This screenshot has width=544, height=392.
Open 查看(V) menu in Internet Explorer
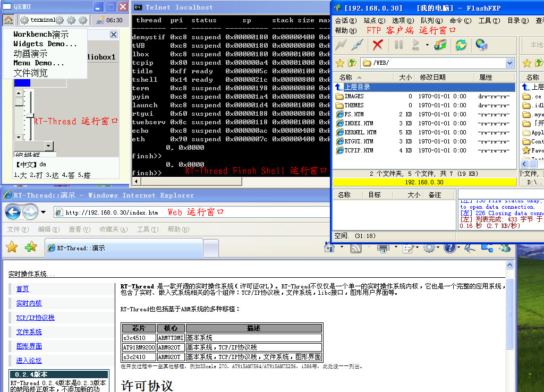79,229
